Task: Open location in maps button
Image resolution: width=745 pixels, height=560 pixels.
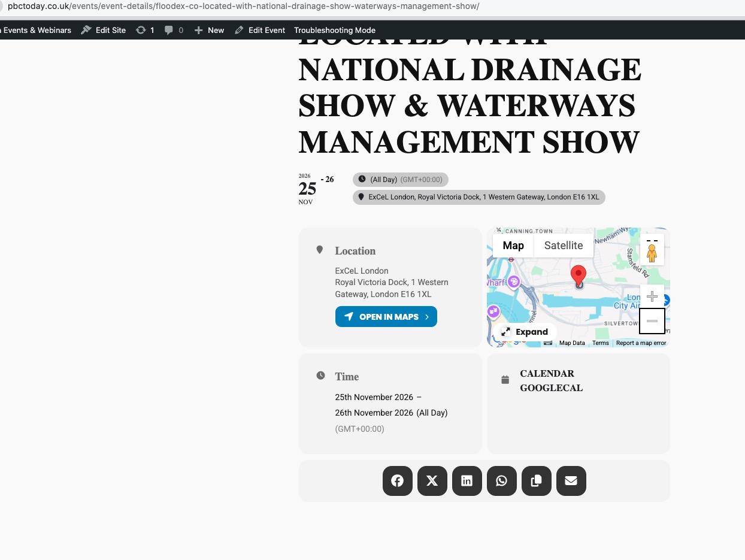Action: 386,317
